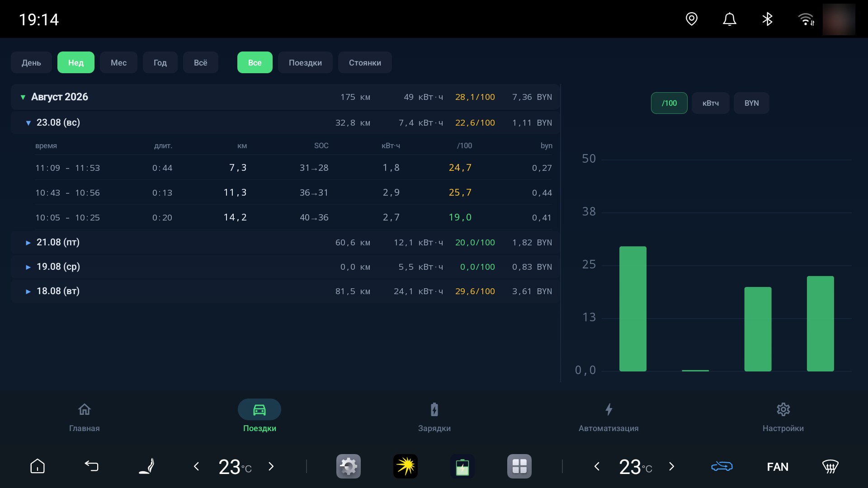This screenshot has width=868, height=488.
Task: Click the 14,2 km trip distance
Action: pos(235,217)
